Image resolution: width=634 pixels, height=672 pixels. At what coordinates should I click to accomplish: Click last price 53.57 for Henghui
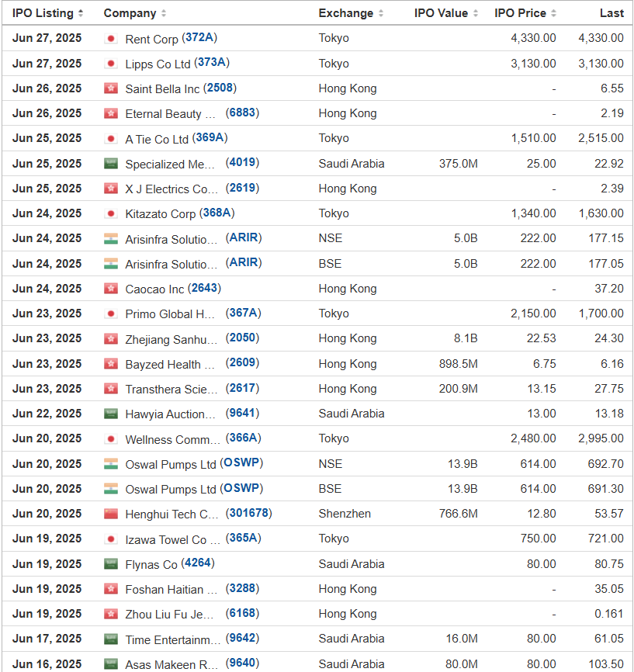608,514
